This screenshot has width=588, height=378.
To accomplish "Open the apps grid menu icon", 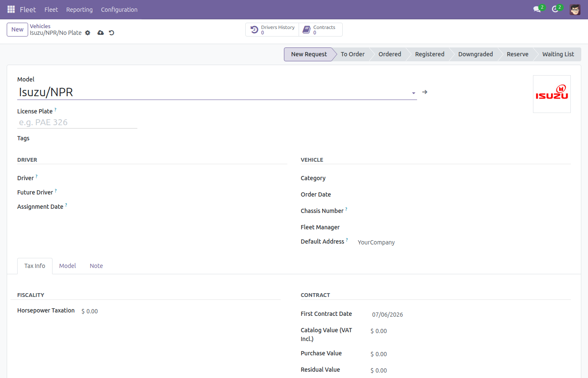I will pyautogui.click(x=11, y=9).
